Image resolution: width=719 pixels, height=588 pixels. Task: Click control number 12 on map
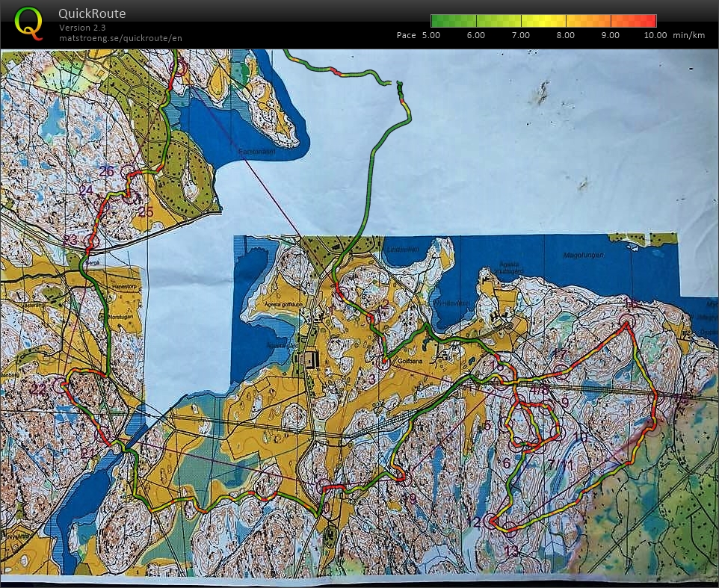pos(475,522)
